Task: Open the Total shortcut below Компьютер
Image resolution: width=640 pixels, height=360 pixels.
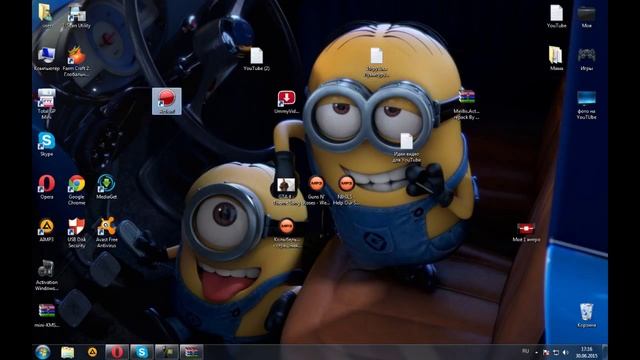Action: 47,104
